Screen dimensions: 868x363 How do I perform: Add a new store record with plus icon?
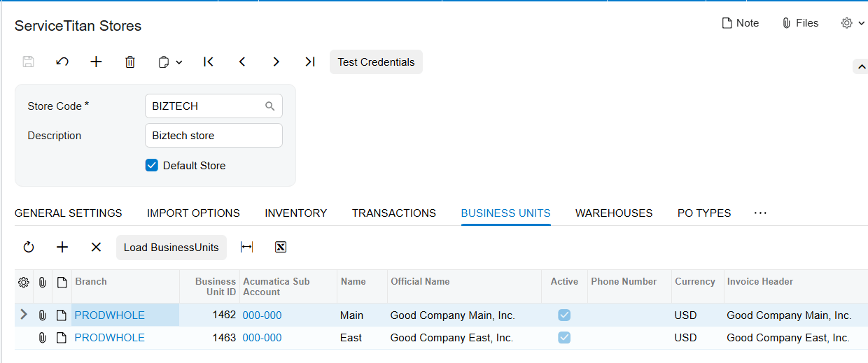[96, 62]
